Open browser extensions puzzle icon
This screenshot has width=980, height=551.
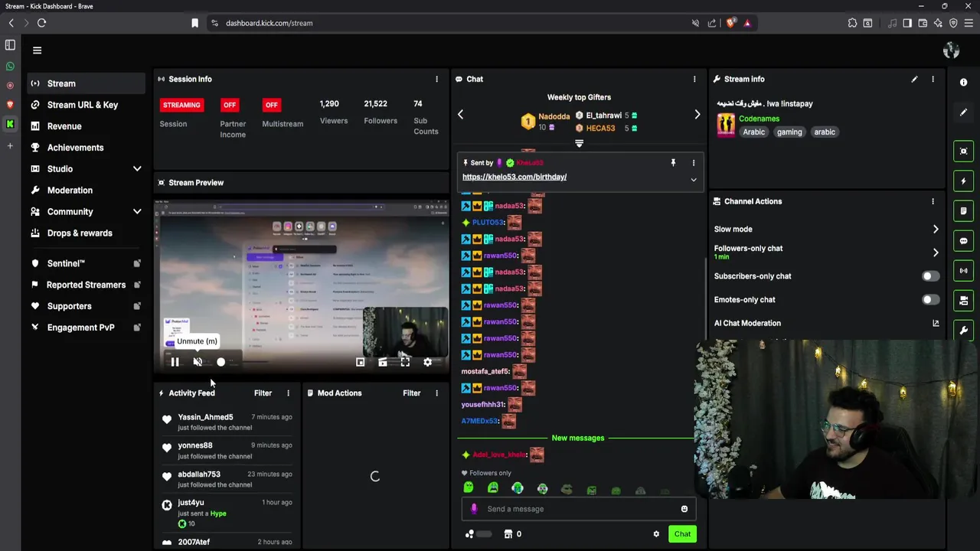[x=852, y=23]
